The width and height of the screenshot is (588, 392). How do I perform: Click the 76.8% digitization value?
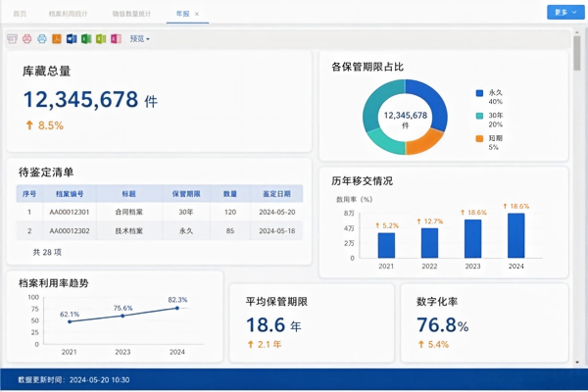(443, 324)
